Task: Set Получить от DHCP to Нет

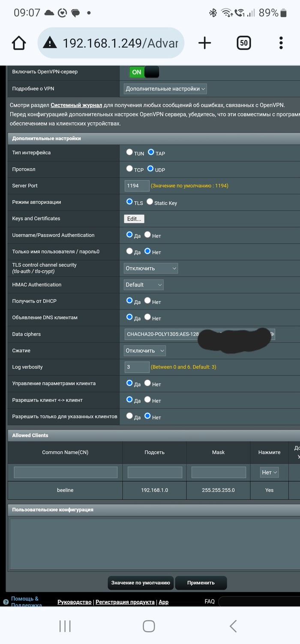Action: click(147, 301)
